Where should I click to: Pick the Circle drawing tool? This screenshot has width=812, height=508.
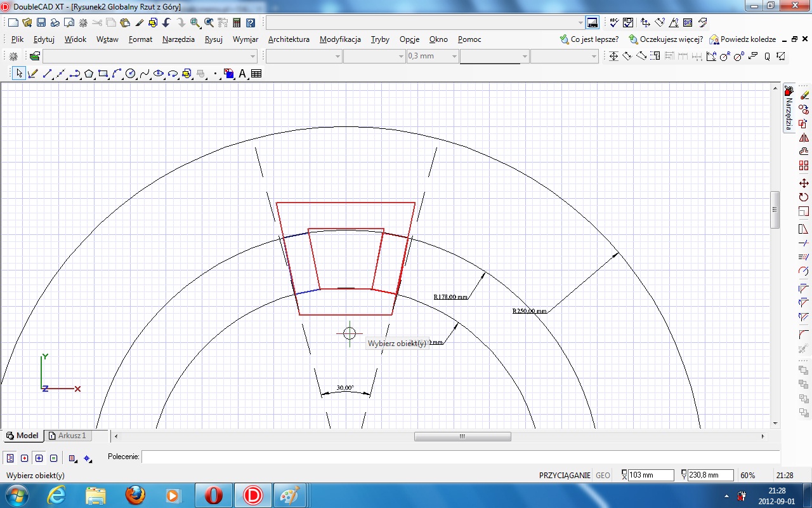point(131,74)
